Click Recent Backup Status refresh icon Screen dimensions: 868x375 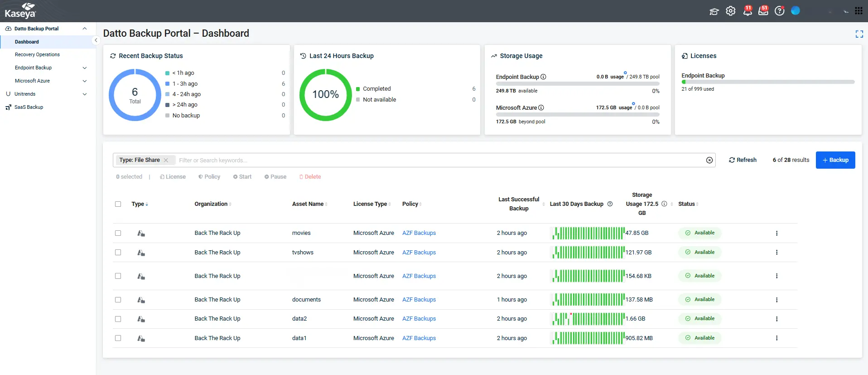click(x=113, y=56)
